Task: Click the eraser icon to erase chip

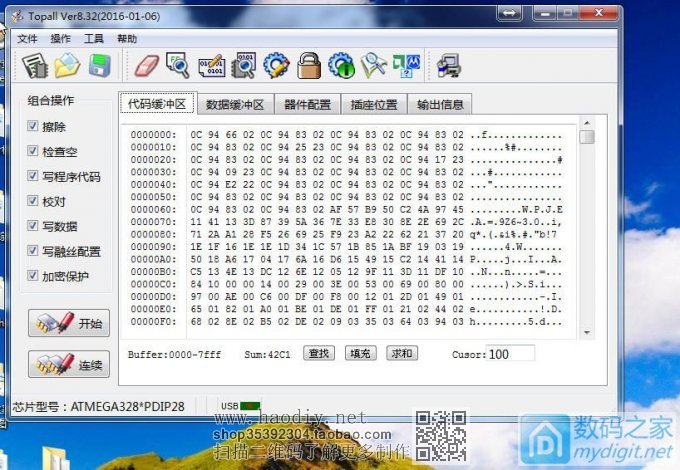Action: tap(147, 66)
